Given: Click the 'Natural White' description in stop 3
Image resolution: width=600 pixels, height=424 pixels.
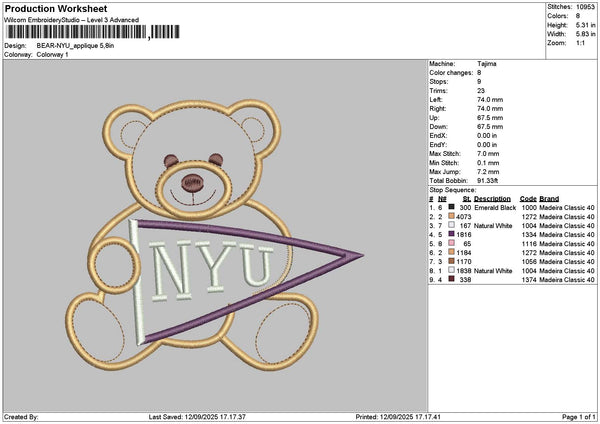Looking at the screenshot, I should (493, 225).
